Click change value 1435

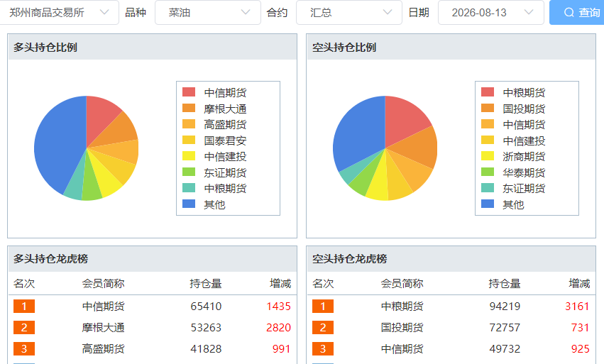tap(278, 307)
